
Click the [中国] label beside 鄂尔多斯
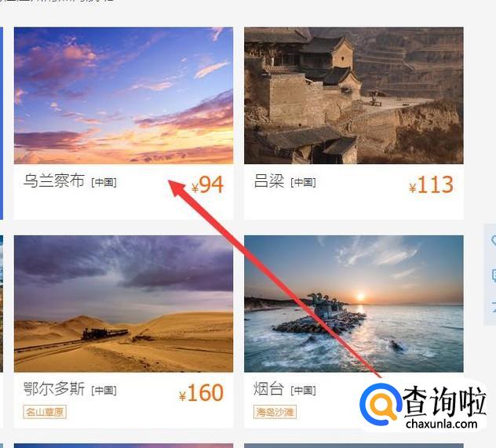[104, 391]
